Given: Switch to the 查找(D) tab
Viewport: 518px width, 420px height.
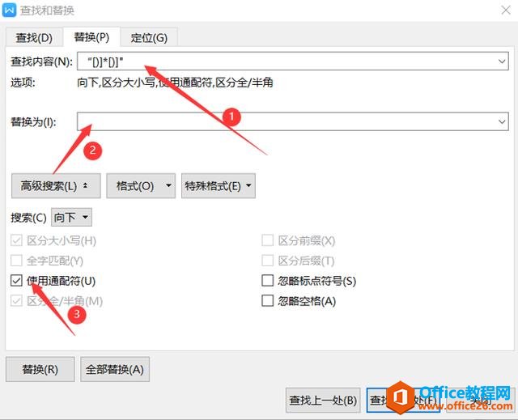Looking at the screenshot, I should click(34, 38).
